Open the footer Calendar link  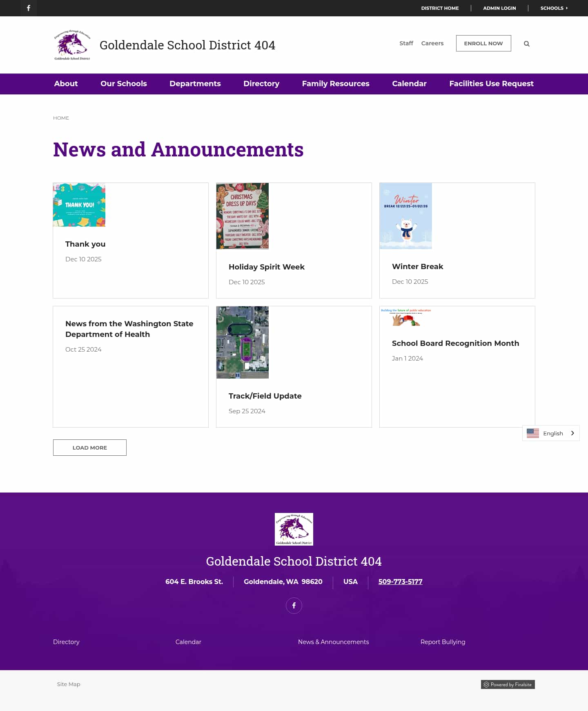pos(188,642)
